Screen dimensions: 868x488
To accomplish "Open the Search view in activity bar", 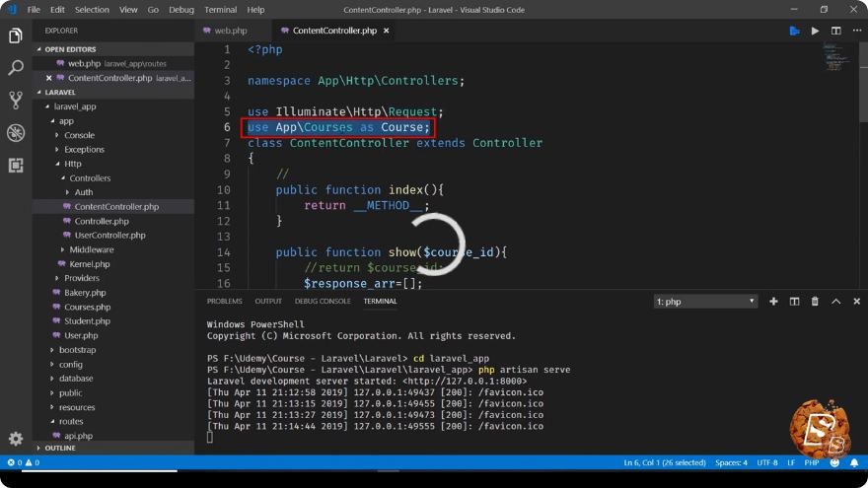I will coord(16,68).
